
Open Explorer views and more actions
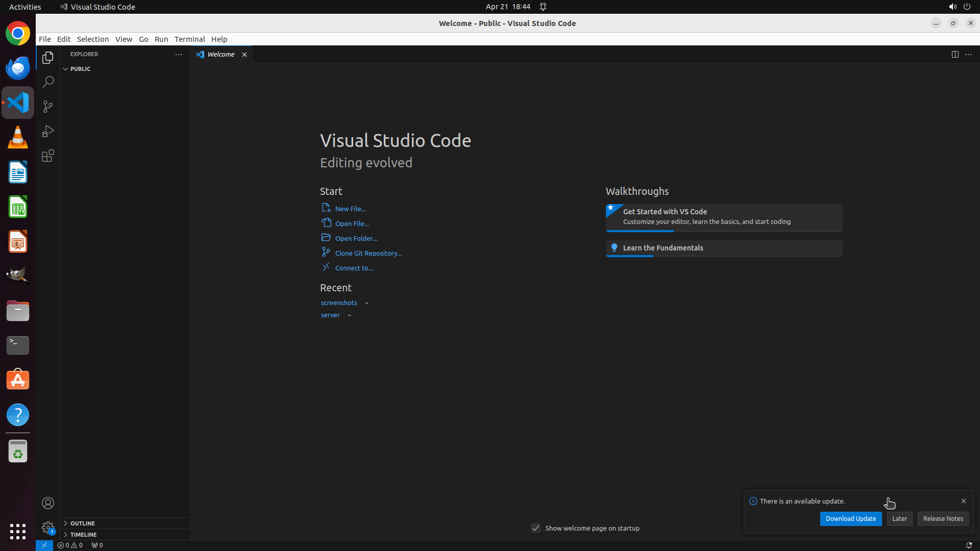click(179, 55)
